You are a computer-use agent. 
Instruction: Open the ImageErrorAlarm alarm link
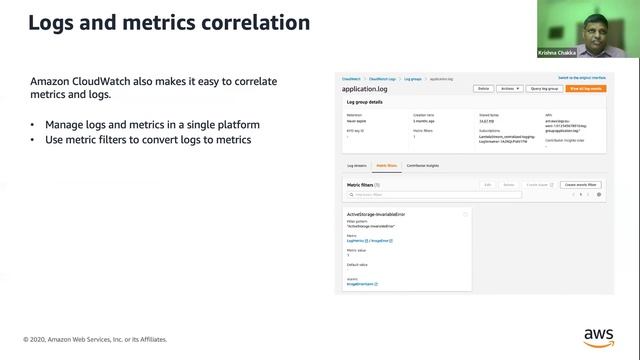point(362,284)
